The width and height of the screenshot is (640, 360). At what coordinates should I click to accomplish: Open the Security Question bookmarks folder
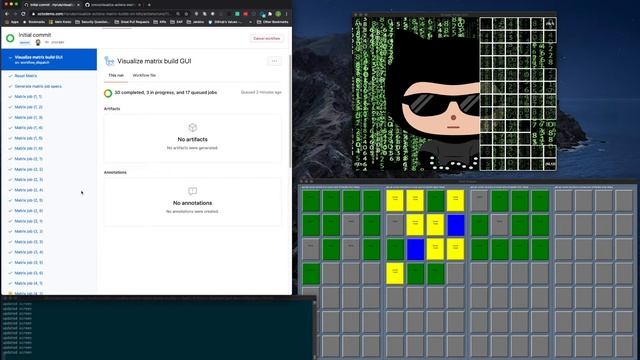92,22
